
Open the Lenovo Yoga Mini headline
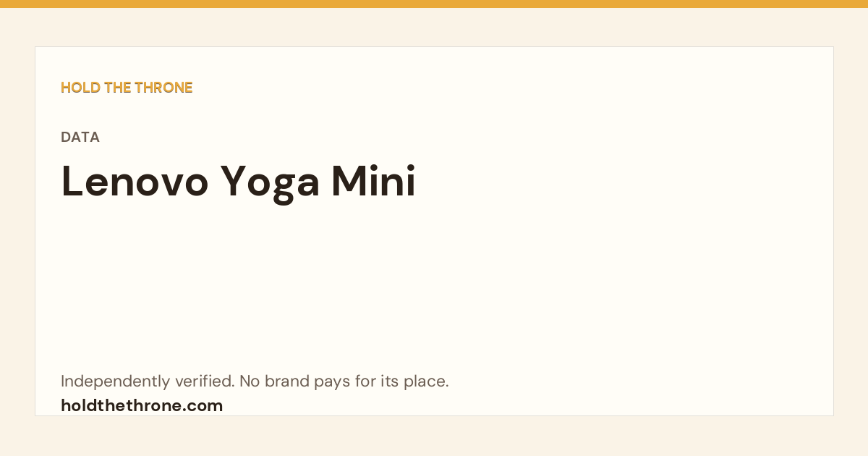tap(239, 182)
